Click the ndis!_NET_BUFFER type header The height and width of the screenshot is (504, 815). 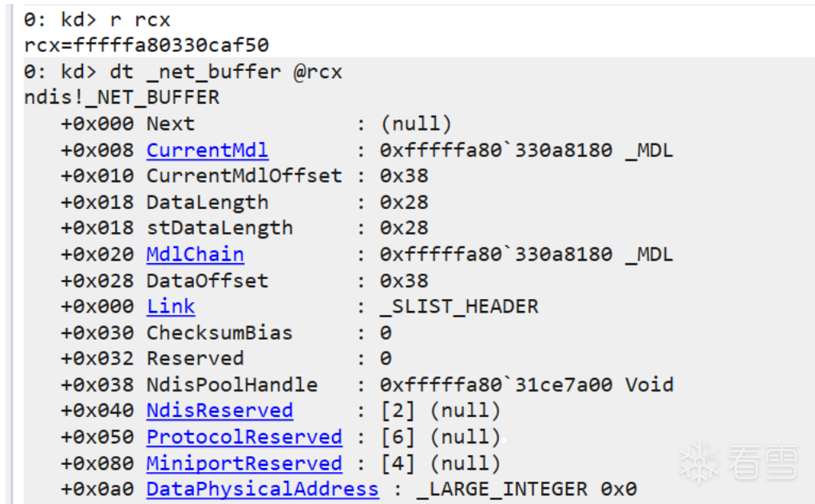(x=122, y=97)
